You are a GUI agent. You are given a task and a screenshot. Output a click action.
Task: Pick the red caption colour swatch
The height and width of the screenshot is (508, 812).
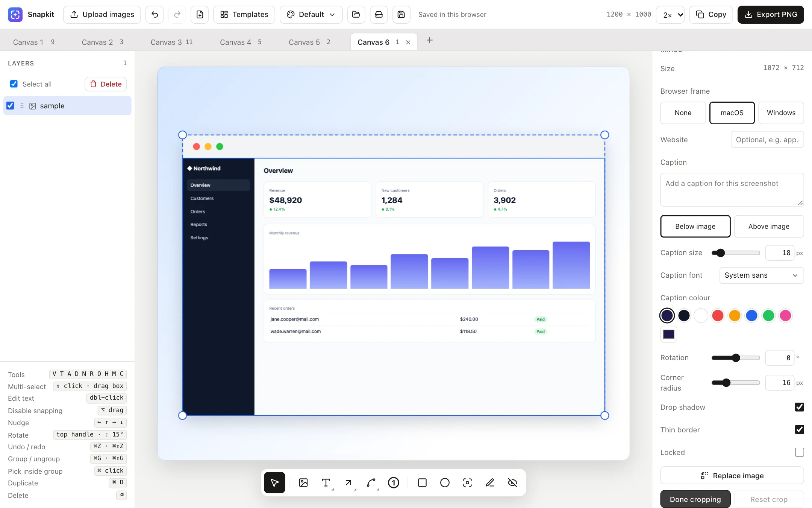click(x=718, y=315)
